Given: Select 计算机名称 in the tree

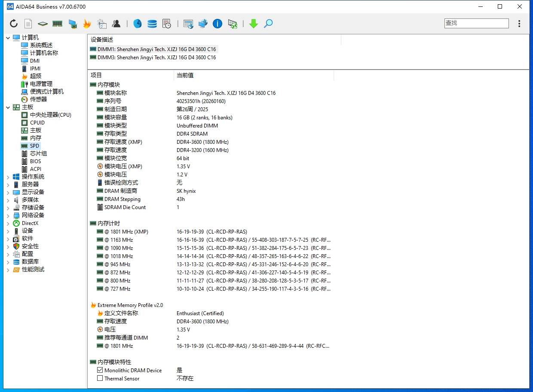Looking at the screenshot, I should pos(44,53).
